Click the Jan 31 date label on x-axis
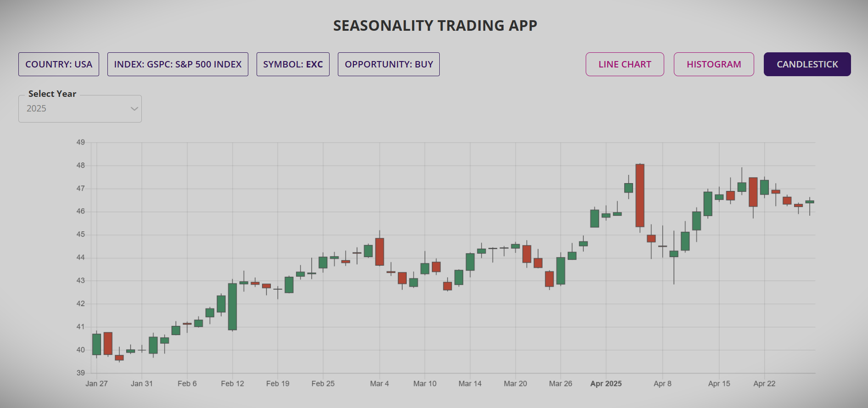 [141, 384]
